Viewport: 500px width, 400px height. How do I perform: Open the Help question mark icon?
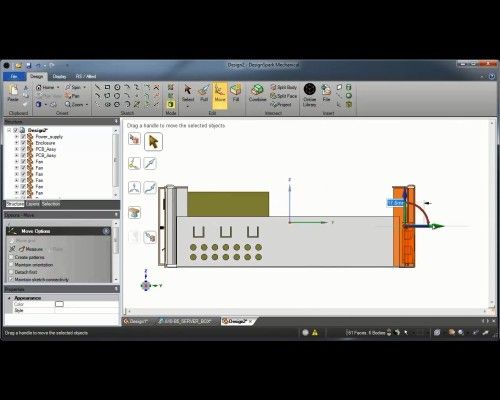(492, 76)
